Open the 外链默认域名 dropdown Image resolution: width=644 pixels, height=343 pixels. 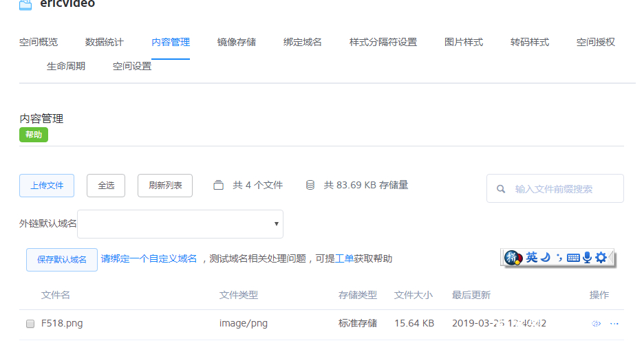[x=180, y=224]
